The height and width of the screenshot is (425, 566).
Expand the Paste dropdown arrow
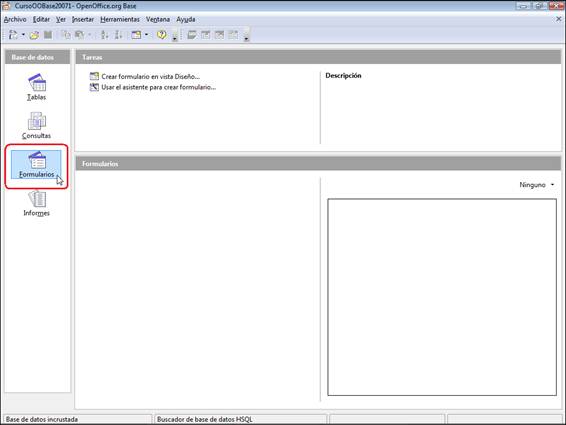point(90,35)
